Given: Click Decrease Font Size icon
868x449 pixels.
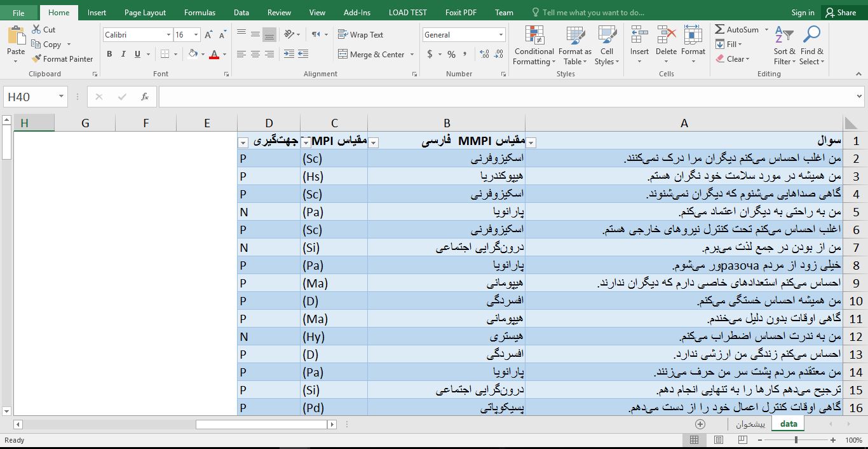Looking at the screenshot, I should (222, 35).
